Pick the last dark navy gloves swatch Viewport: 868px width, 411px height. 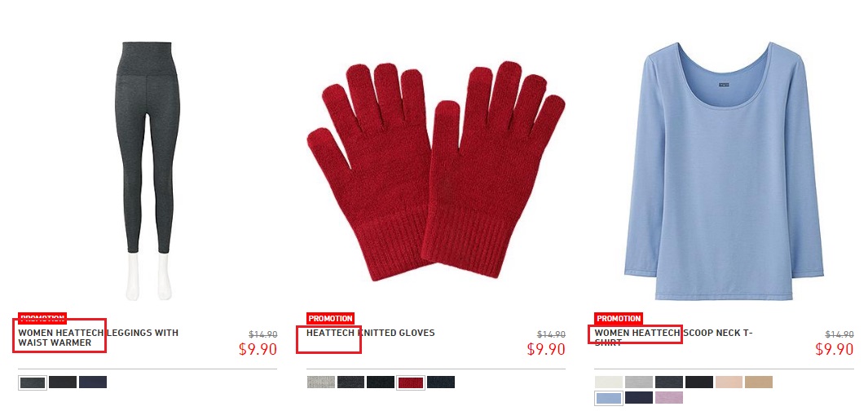click(441, 382)
